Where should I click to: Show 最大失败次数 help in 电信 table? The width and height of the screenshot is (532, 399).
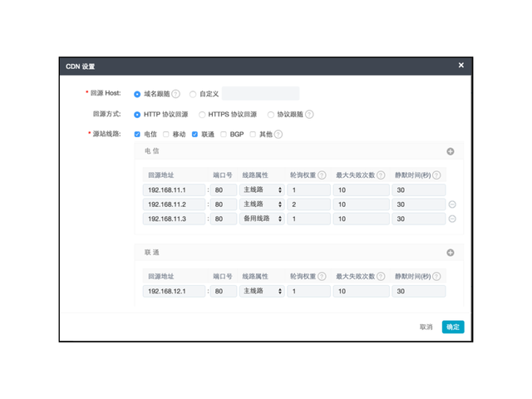tap(381, 175)
